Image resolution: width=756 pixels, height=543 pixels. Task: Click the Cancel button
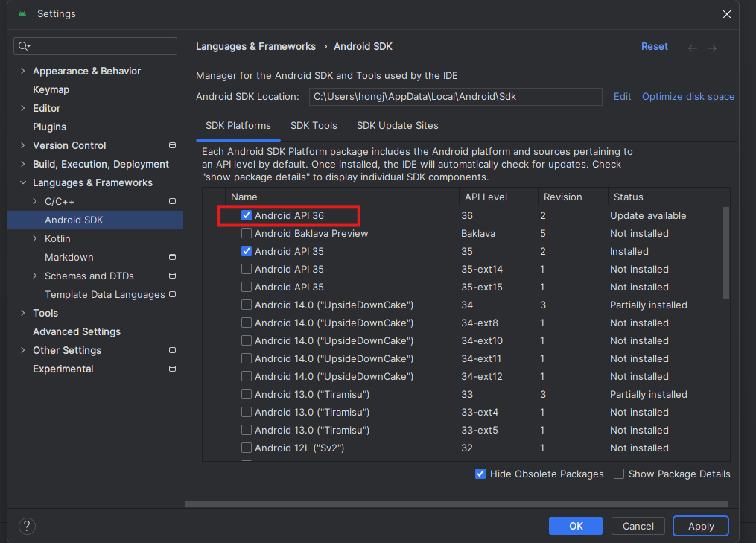coord(638,526)
